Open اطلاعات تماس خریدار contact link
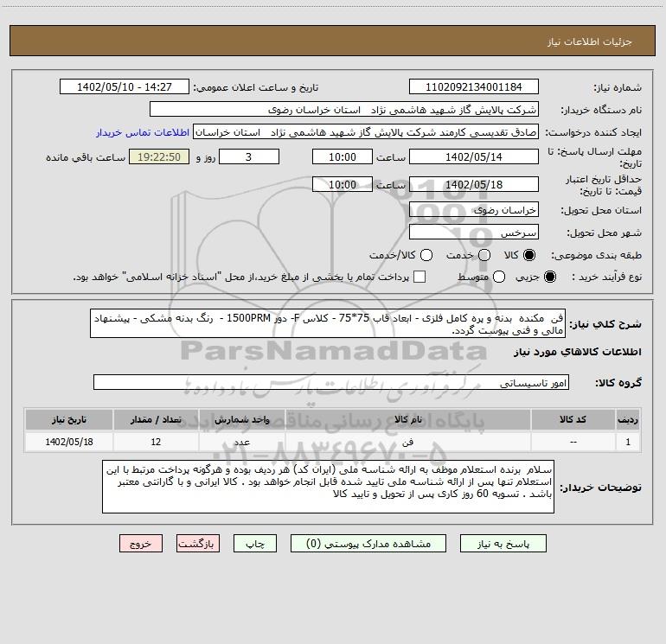This screenshot has height=644, width=666. (143, 133)
